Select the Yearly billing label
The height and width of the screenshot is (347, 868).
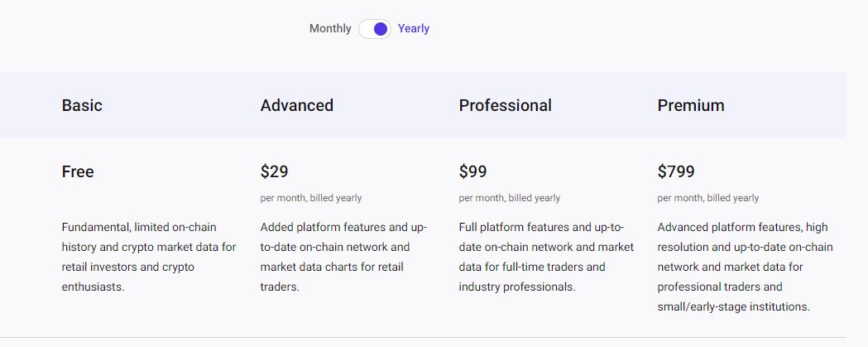coord(414,29)
